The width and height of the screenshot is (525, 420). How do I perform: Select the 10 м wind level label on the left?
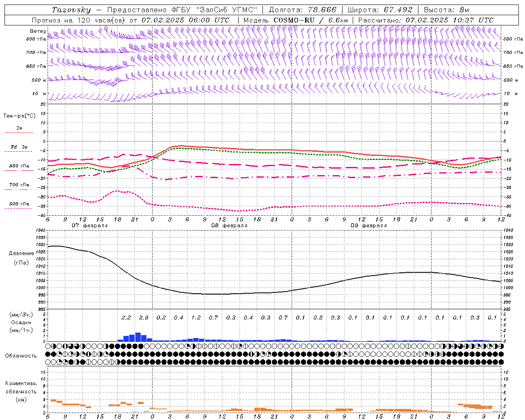coord(39,94)
